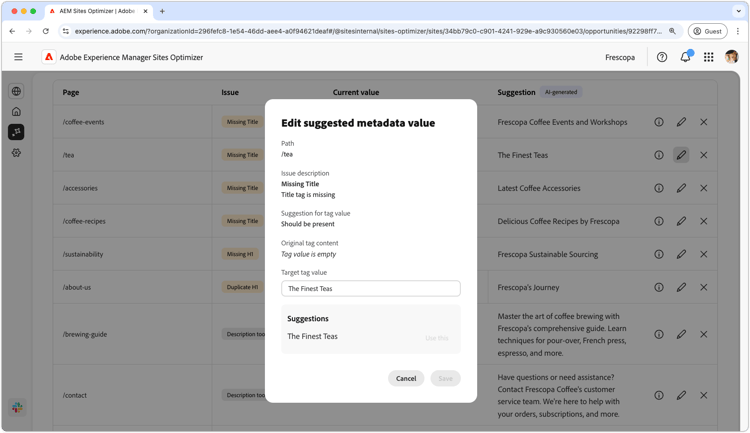Select the AEM Sites Optimizer browser tab
The width and height of the screenshot is (750, 433).
[95, 11]
